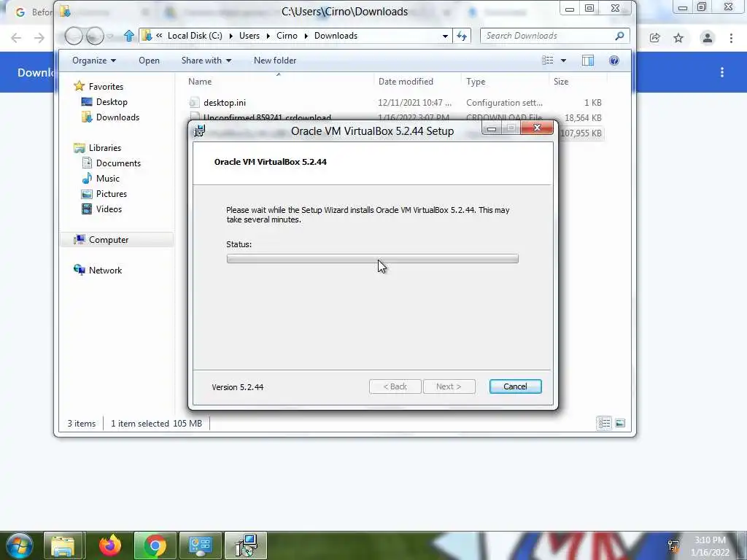Viewport: 747px width, 560px height.
Task: Click Cirno in the address breadcrumb
Action: pos(287,36)
